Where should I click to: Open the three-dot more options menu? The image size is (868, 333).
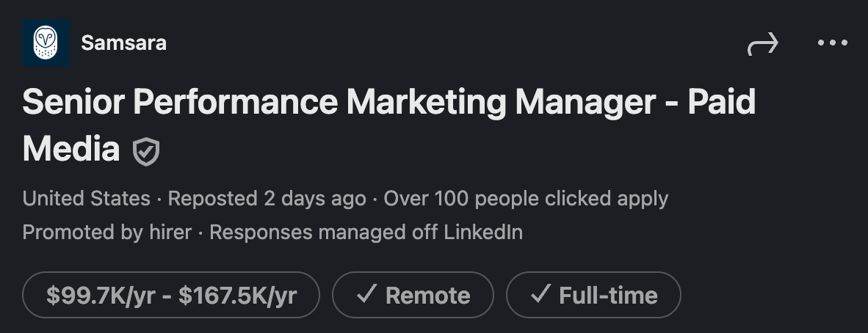[832, 43]
